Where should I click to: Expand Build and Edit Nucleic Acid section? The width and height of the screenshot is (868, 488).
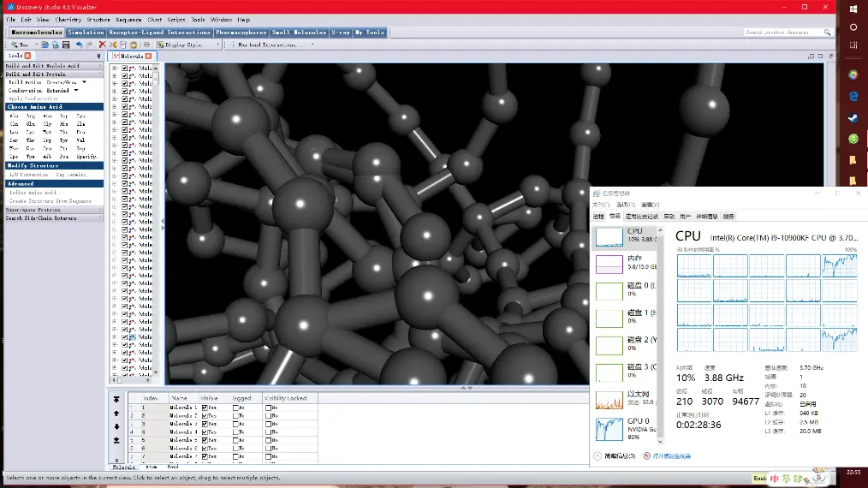(x=54, y=66)
